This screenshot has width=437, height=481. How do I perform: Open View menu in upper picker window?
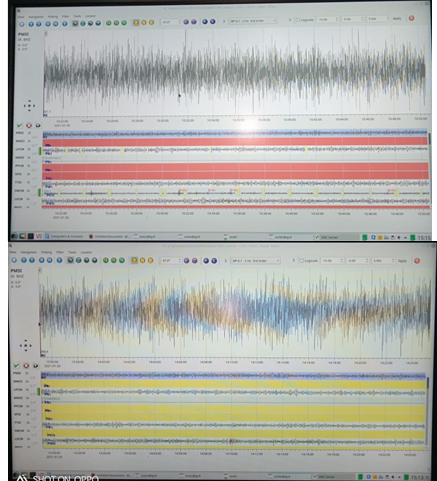click(x=21, y=17)
